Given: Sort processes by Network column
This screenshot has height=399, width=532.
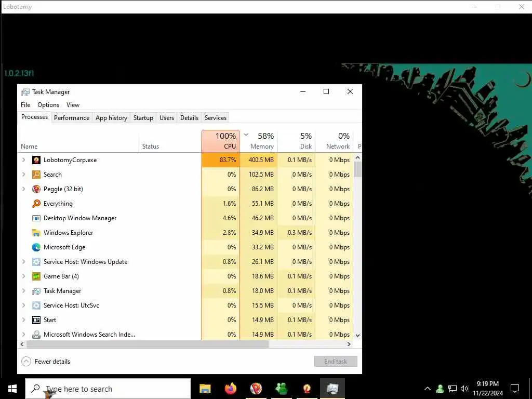Looking at the screenshot, I should coord(334,141).
